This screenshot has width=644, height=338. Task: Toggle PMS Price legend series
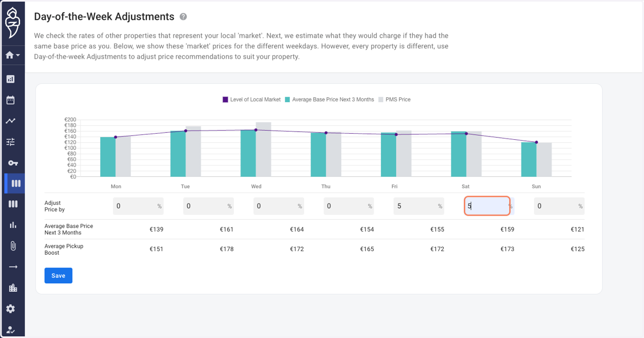pos(394,99)
